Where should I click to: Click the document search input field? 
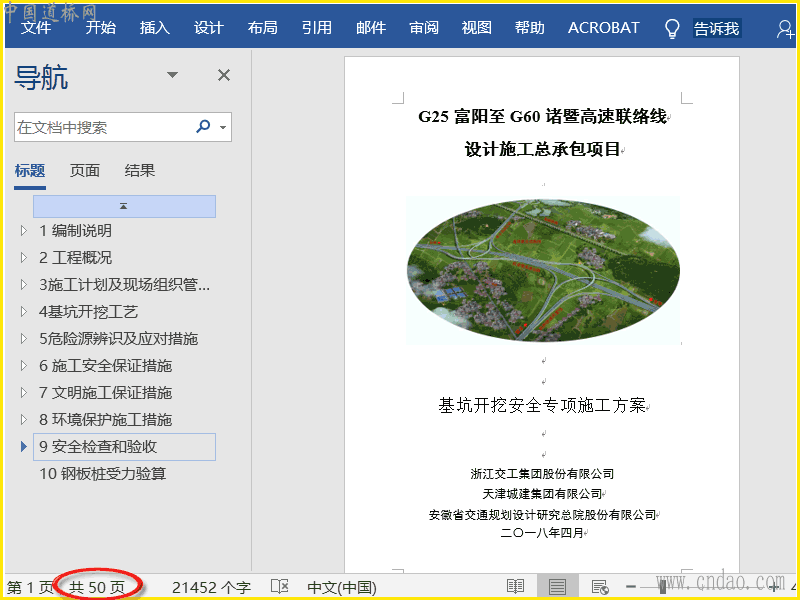point(100,127)
